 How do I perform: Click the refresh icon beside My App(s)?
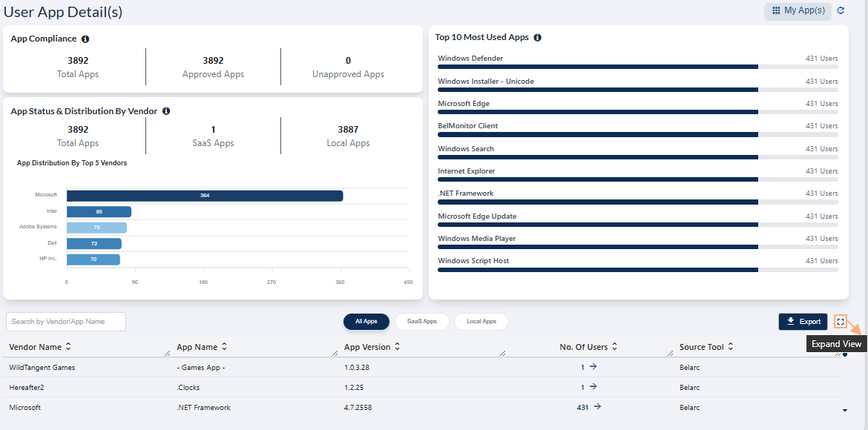click(841, 10)
